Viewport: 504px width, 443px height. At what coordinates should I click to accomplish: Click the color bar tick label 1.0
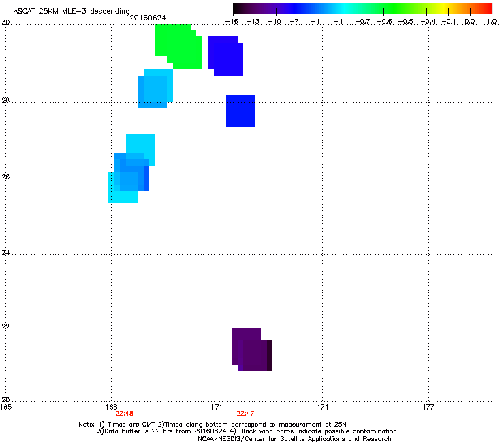click(x=492, y=22)
